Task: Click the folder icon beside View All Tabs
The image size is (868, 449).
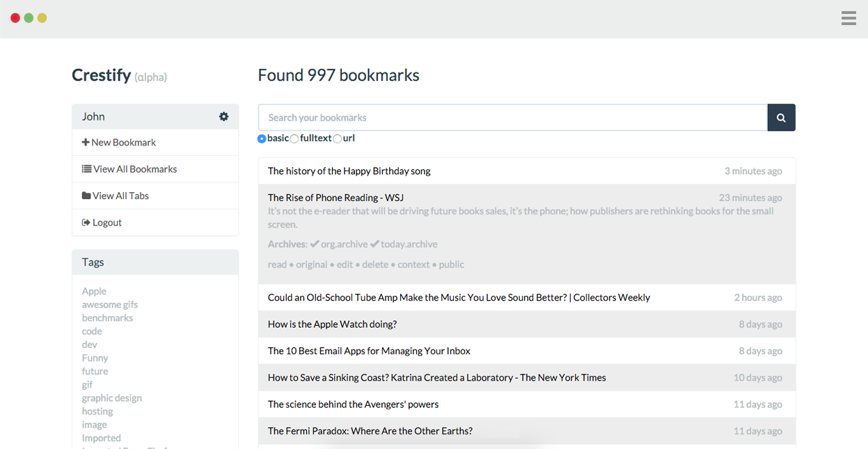Action: 86,196
